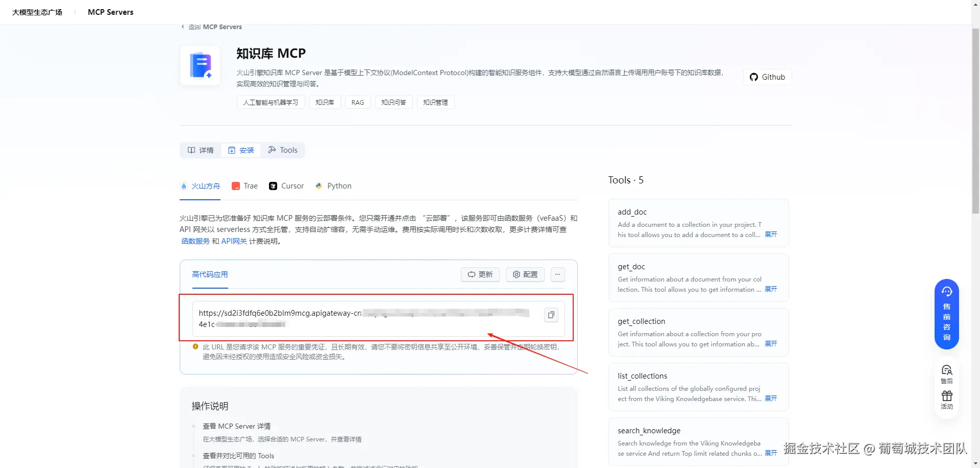The image size is (980, 468).
Task: Expand the add_doc tool description
Action: (771, 235)
